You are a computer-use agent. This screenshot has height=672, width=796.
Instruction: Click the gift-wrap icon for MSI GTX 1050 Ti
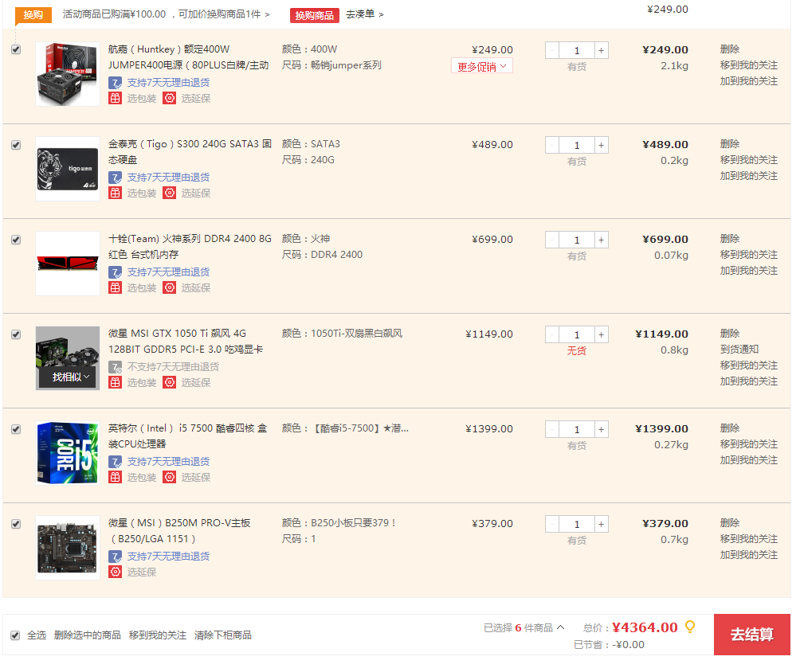point(116,383)
